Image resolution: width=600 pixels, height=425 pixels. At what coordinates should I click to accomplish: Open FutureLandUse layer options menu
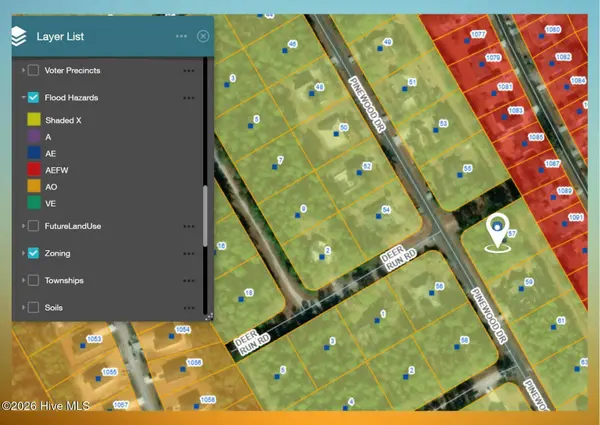click(x=188, y=227)
